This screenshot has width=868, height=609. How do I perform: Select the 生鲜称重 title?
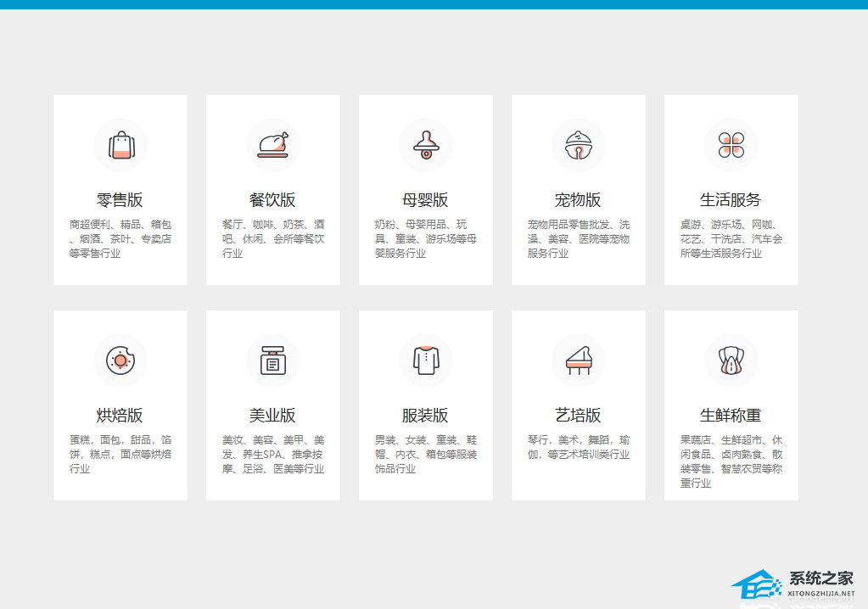731,415
